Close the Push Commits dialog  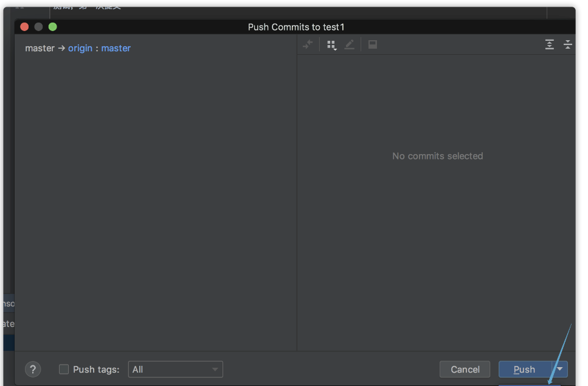[x=24, y=27]
